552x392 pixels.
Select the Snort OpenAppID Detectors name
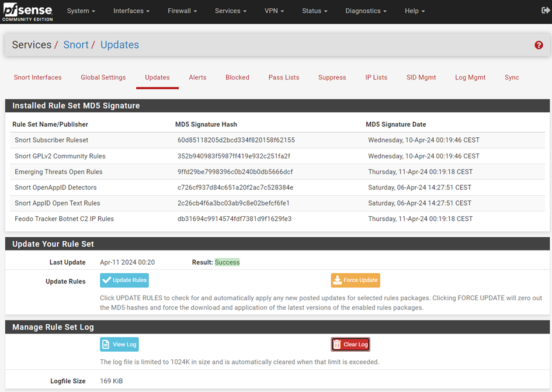[x=55, y=188]
